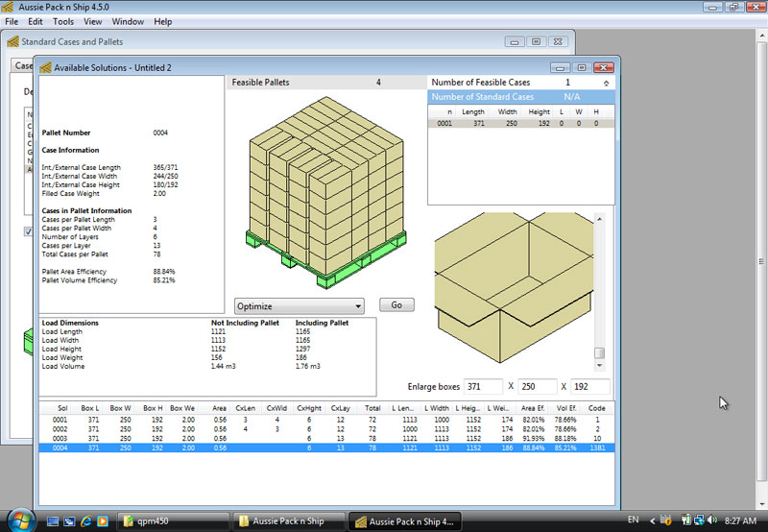Click the open box case preview
Viewport: 768px width, 532px height.
click(514, 287)
